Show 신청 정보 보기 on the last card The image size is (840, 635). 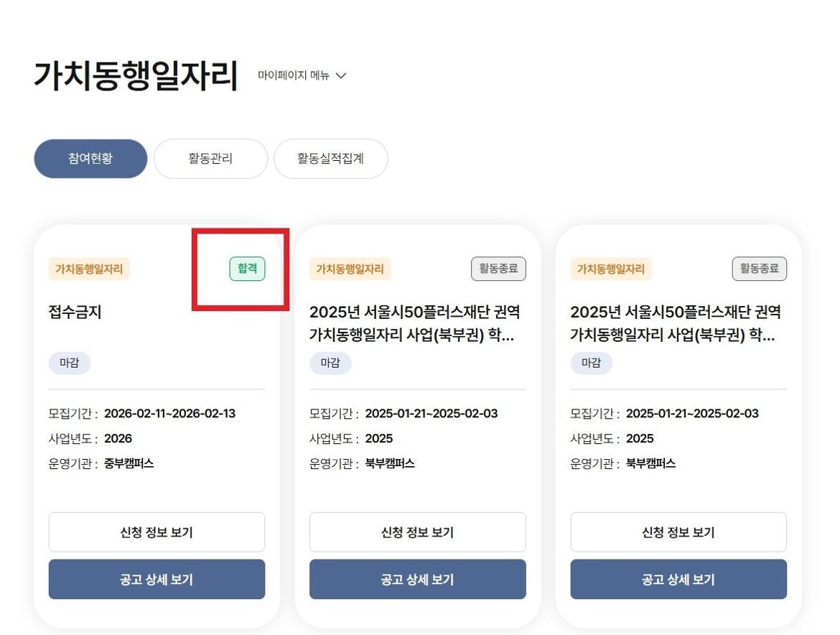tap(678, 532)
